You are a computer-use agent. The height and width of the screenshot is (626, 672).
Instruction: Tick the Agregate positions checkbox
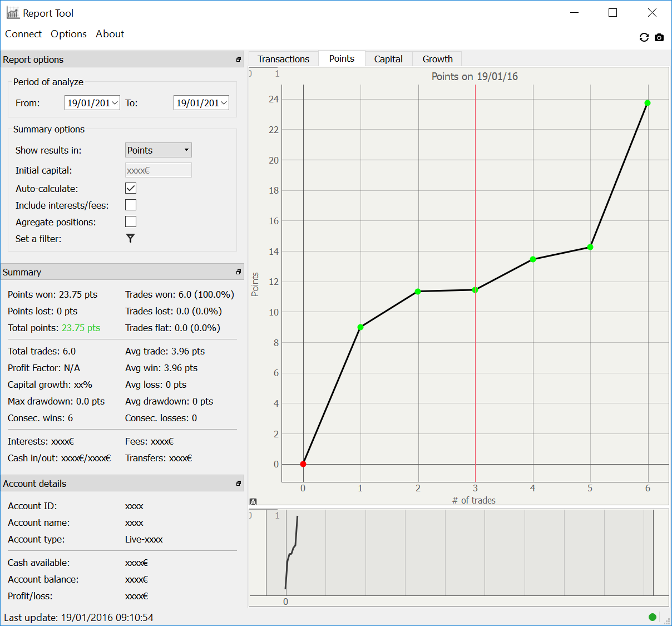pyautogui.click(x=131, y=221)
